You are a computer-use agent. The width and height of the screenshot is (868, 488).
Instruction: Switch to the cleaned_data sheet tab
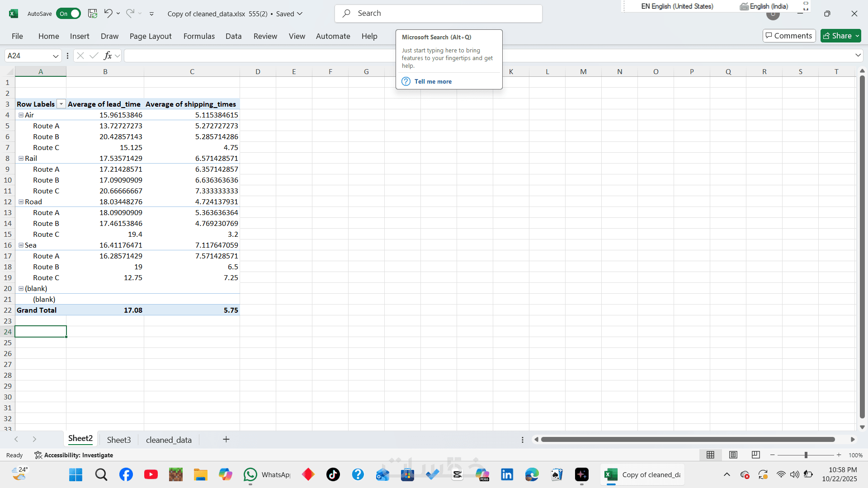pyautogui.click(x=169, y=440)
